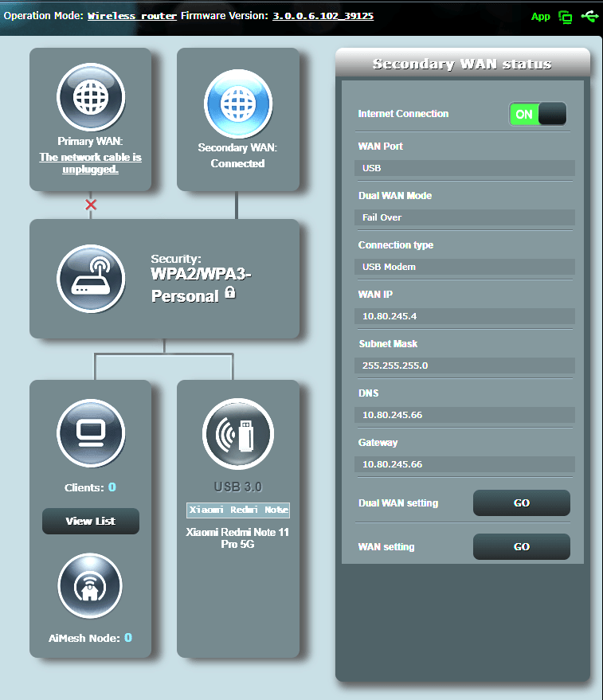
Task: Click the red X disconnected marker
Action: pos(91,205)
